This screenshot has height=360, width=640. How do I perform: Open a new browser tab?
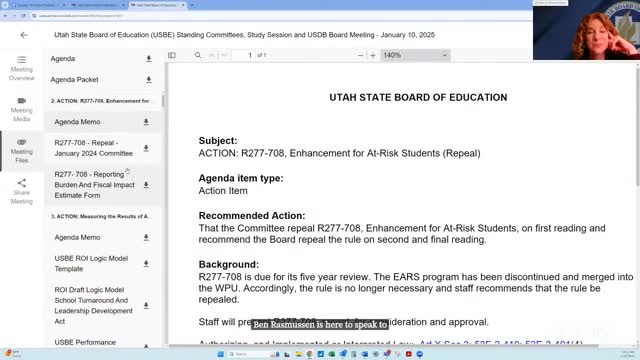click(x=192, y=5)
